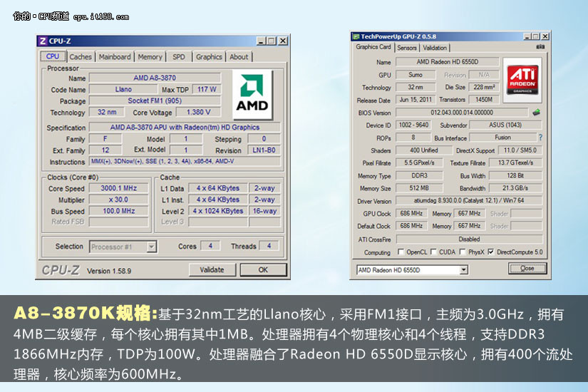Open the Processor #1 selection dropdown
This screenshot has height=392, width=588.
[152, 247]
